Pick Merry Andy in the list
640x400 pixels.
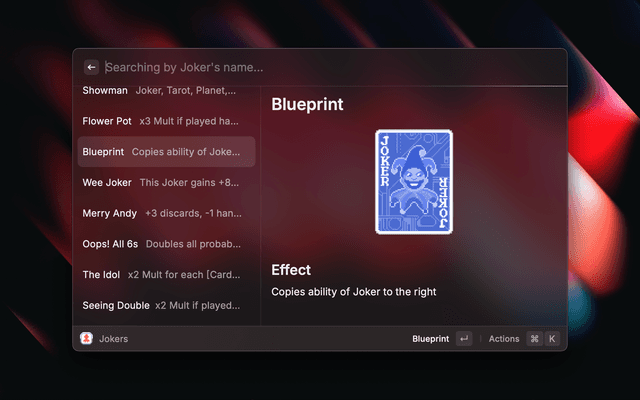click(167, 213)
